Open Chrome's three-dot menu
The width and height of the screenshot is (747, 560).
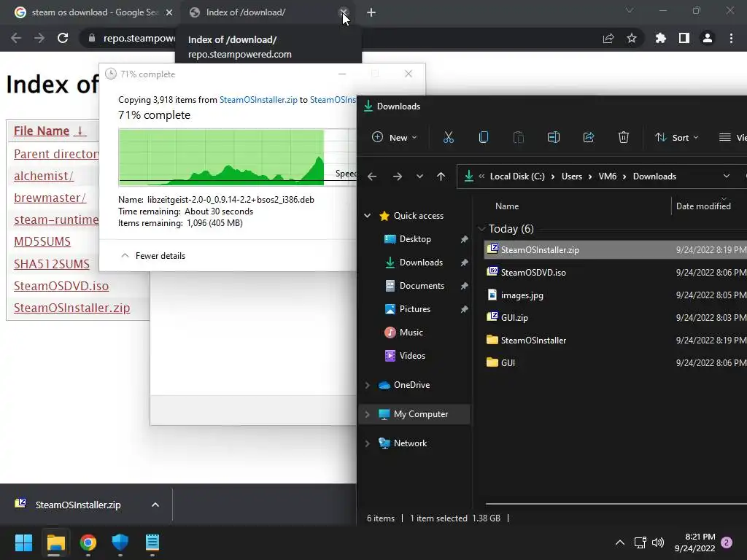tap(731, 38)
